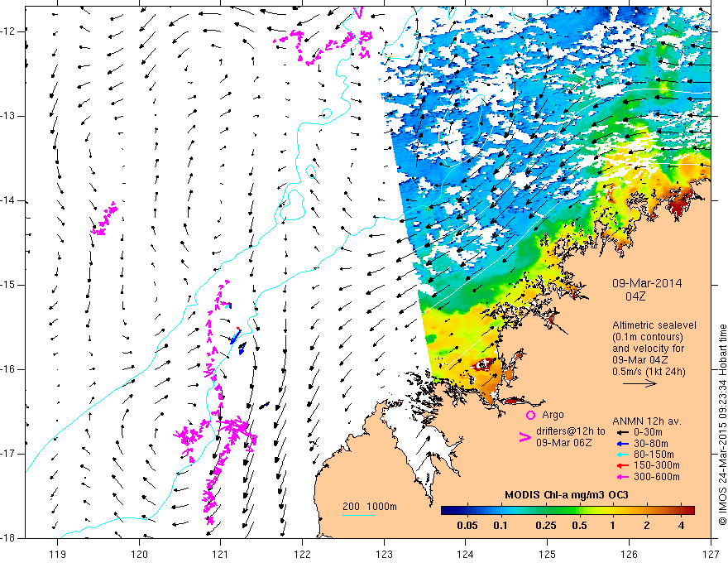The width and height of the screenshot is (728, 563).
Task: Click the magenta Argo circle legend symbol
Action: (x=530, y=416)
